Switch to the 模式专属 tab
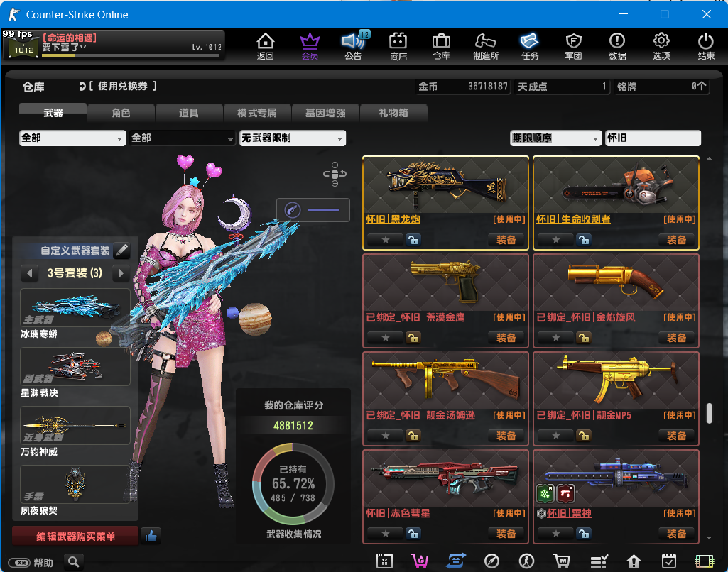 pos(256,113)
